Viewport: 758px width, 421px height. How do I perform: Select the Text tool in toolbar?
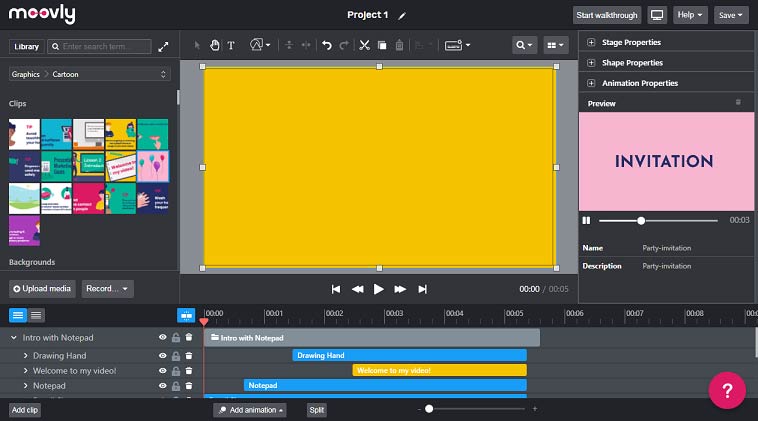[231, 45]
